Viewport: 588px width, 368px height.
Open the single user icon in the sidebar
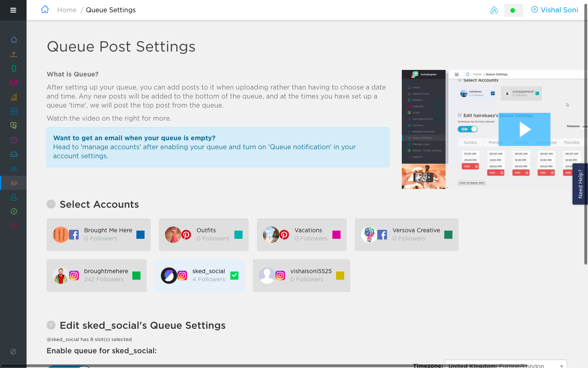pos(14,197)
